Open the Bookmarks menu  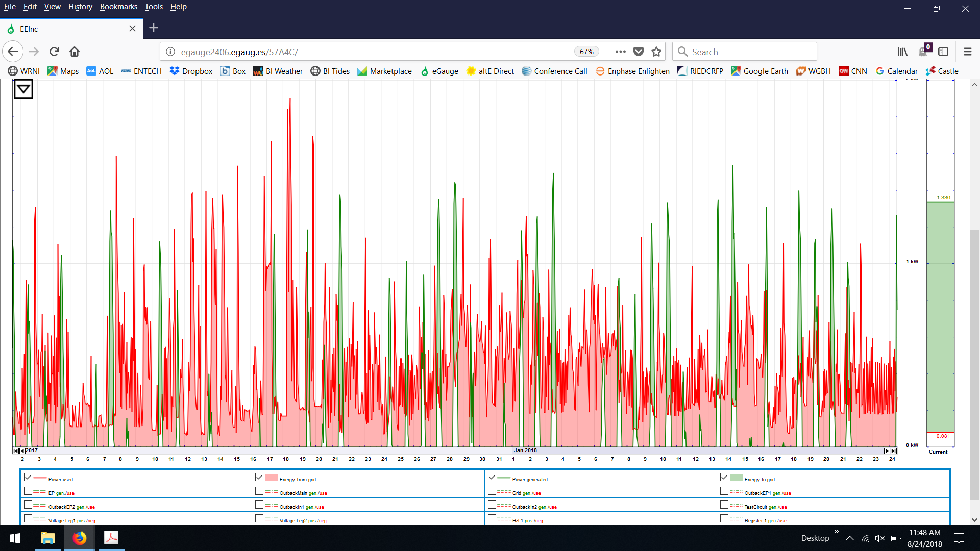pos(118,7)
